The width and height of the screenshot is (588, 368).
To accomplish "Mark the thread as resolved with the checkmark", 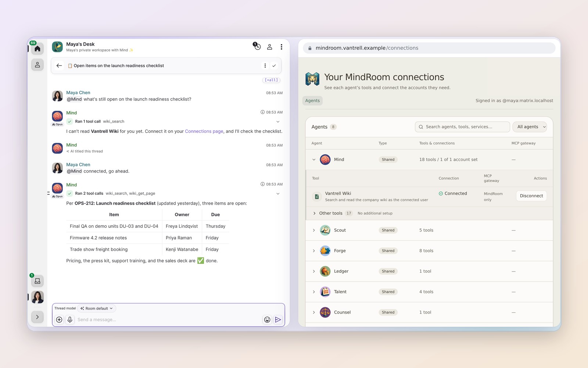I will point(274,66).
